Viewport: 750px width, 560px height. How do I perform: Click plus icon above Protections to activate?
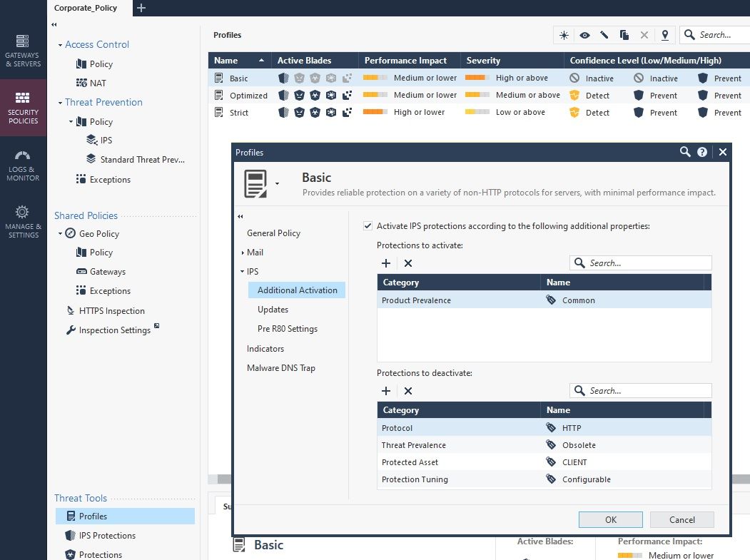386,263
